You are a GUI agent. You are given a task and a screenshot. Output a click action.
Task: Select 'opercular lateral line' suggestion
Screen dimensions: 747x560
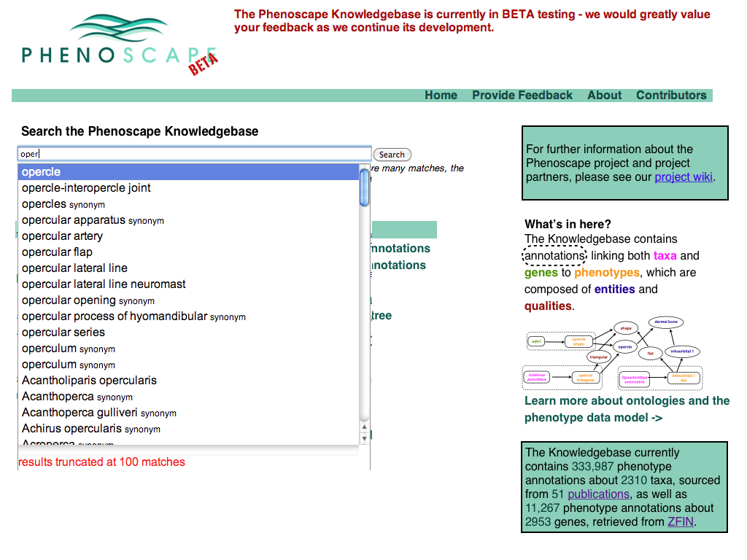pos(188,268)
